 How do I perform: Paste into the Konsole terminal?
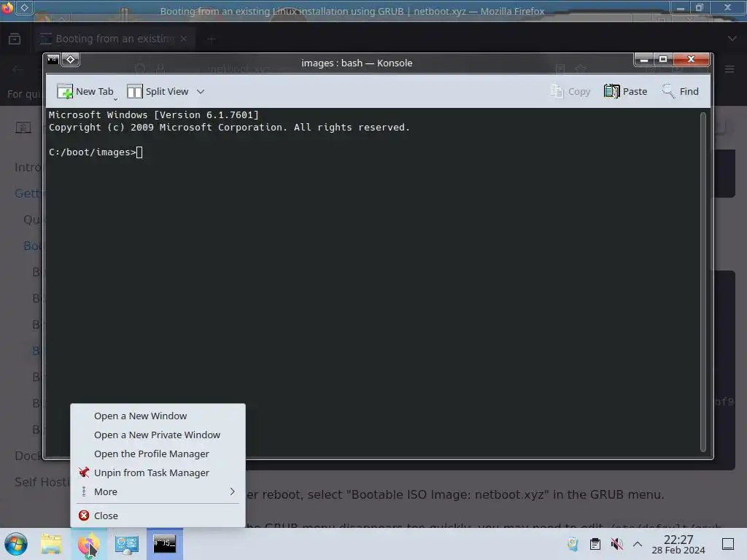pos(625,91)
